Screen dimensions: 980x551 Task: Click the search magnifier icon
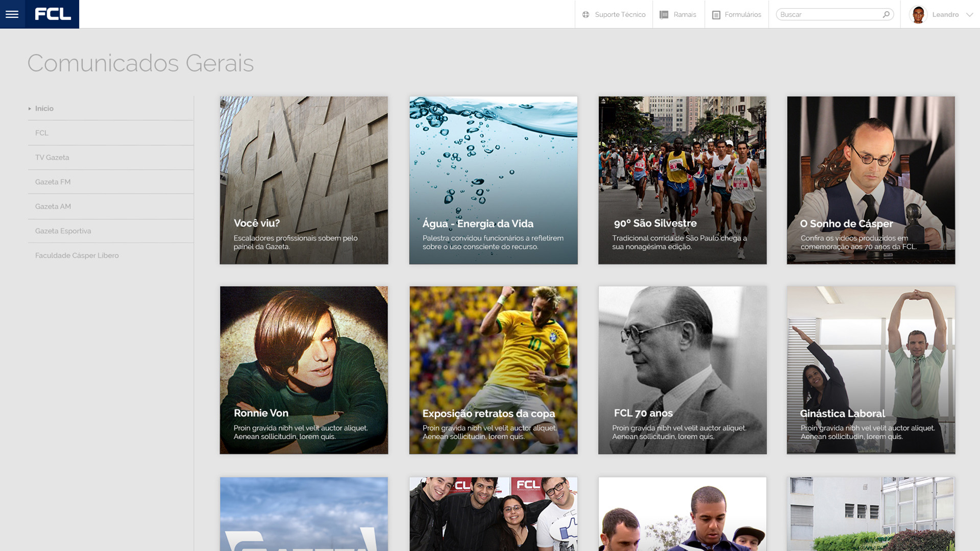[x=887, y=14]
